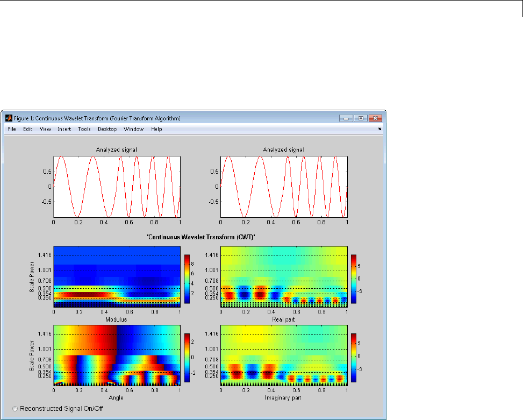
Task: Expand the Tools menu
Action: (84, 129)
